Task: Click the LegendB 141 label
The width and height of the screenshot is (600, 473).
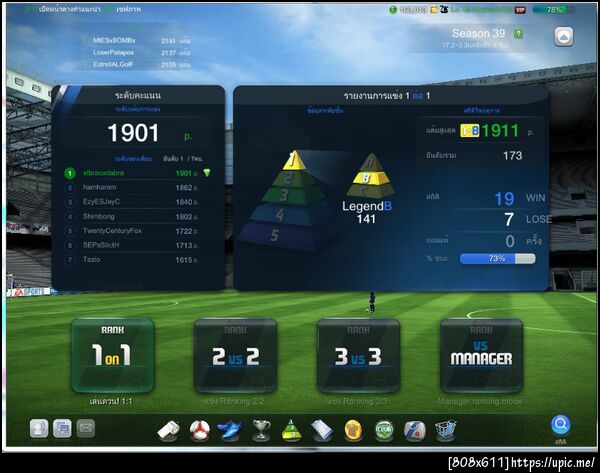Action: point(367,212)
